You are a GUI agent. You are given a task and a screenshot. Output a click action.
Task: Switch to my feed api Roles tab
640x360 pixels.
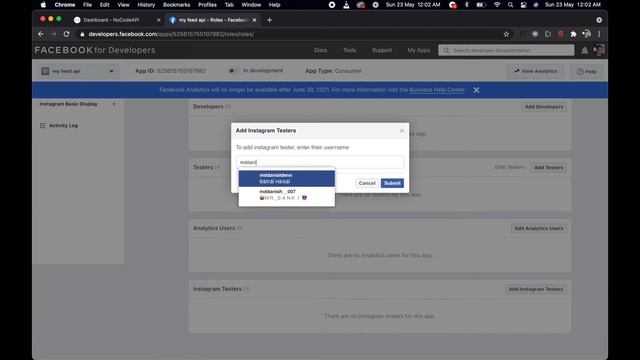[212, 20]
